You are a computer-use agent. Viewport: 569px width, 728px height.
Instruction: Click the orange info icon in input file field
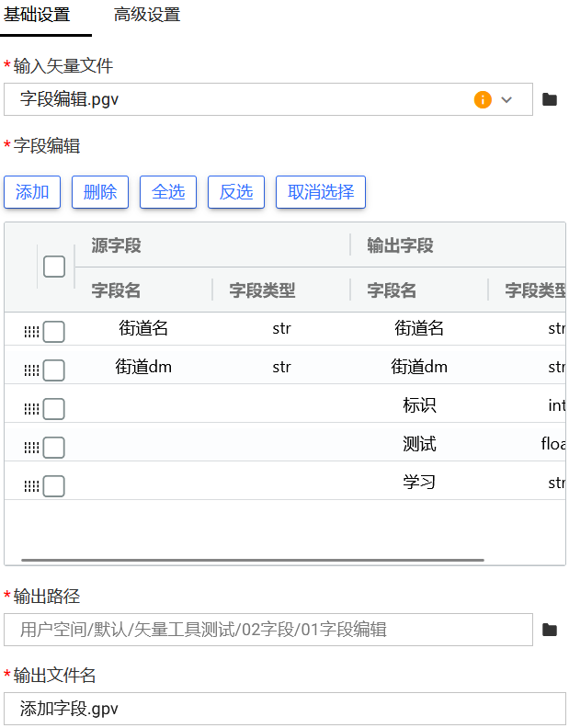click(x=483, y=99)
